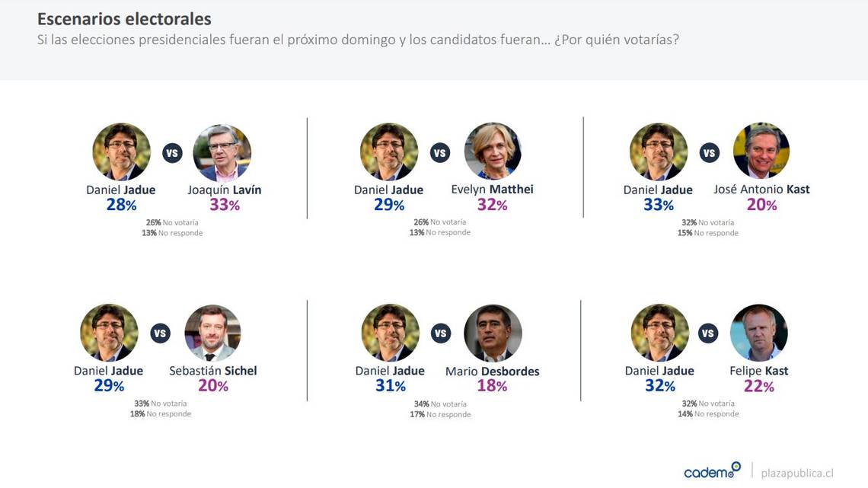Click the VS badge in the Jadue–Lavín matchup
The image size is (868, 488).
[172, 153]
